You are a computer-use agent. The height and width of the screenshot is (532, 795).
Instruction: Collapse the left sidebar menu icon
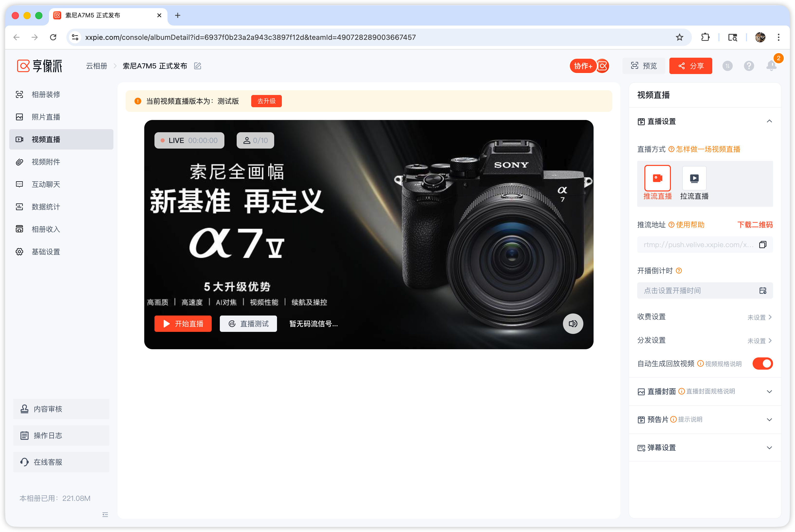pyautogui.click(x=105, y=515)
